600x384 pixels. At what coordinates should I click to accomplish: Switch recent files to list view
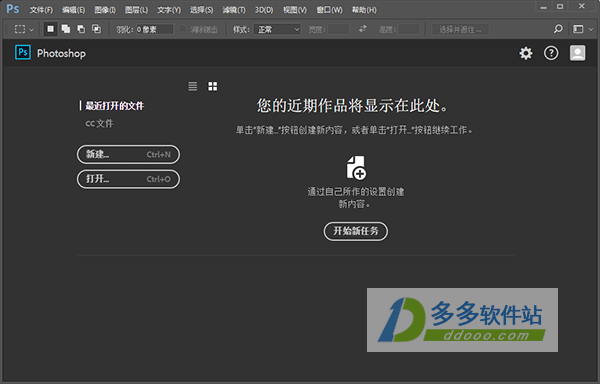click(192, 86)
